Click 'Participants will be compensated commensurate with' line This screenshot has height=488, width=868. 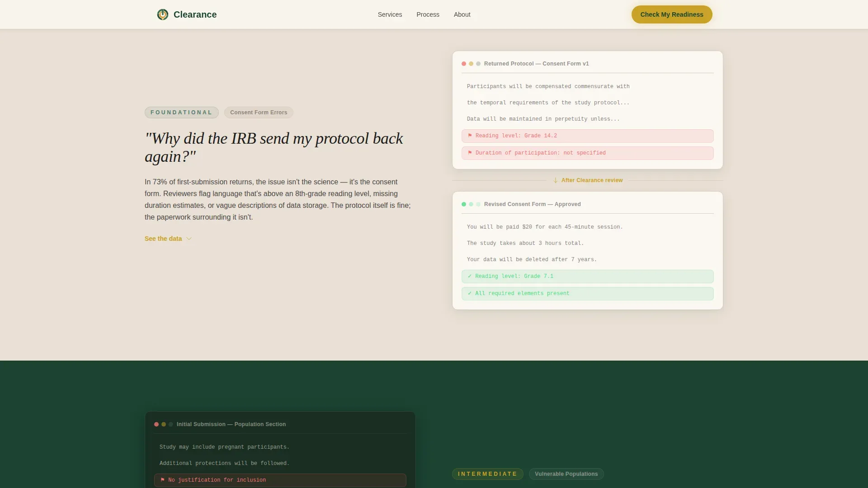(x=548, y=86)
